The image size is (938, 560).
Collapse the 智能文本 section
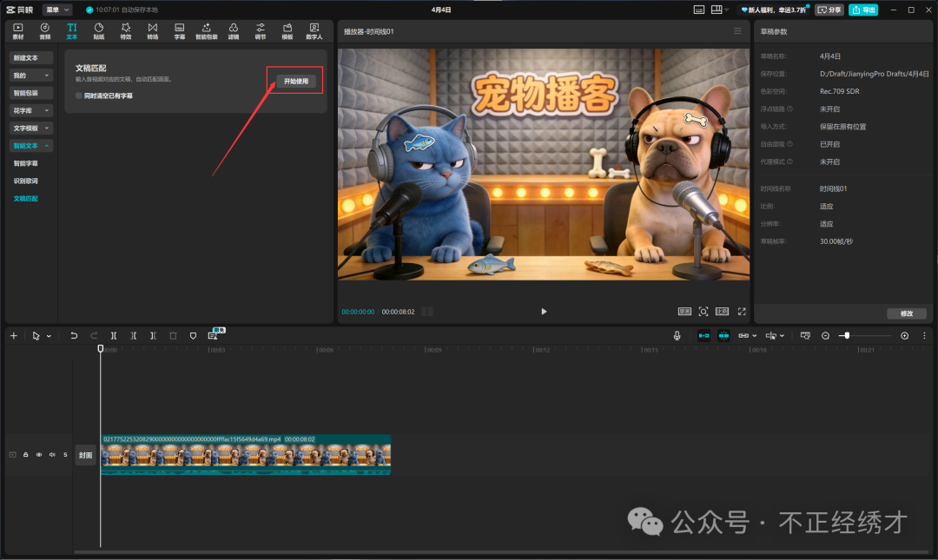[x=31, y=146]
